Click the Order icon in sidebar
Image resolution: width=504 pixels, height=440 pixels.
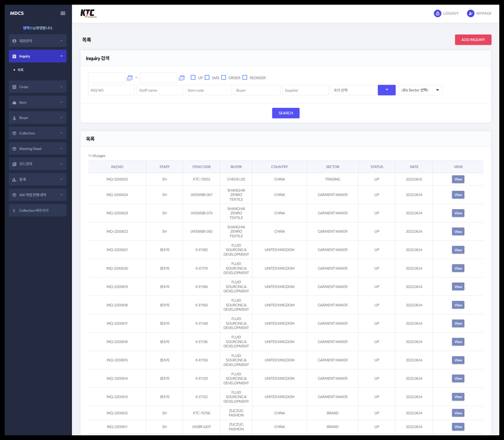[x=14, y=87]
